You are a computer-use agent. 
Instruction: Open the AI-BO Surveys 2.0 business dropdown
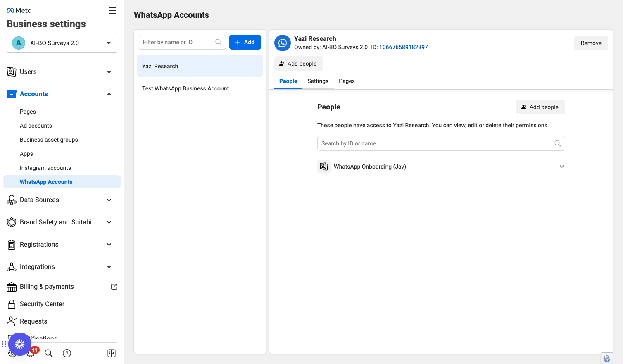point(62,43)
